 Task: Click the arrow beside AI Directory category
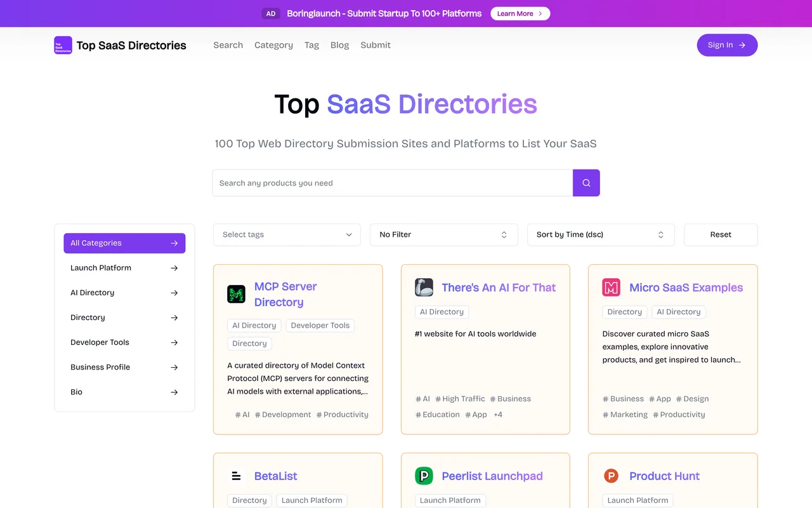coord(174,293)
